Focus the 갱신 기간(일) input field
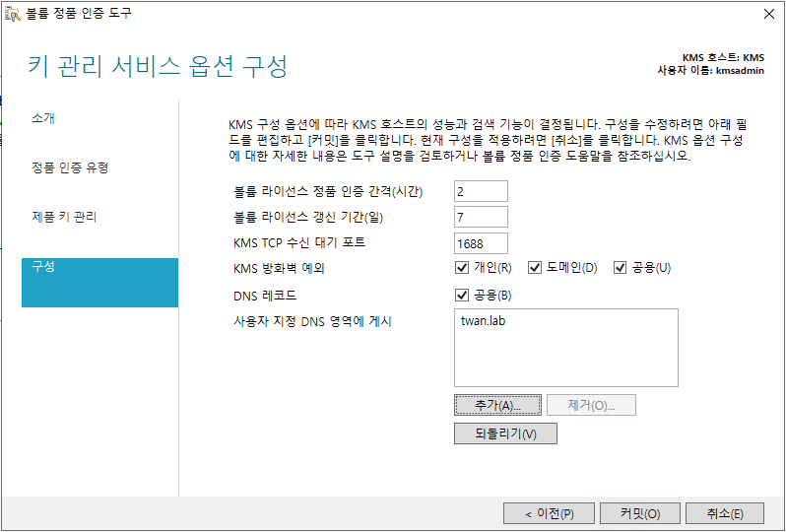 tap(482, 217)
